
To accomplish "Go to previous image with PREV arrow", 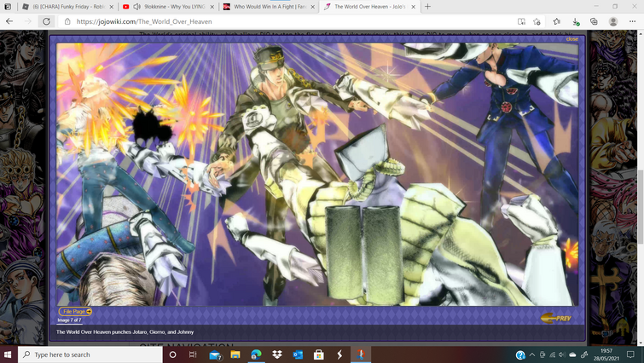I will coord(555,318).
